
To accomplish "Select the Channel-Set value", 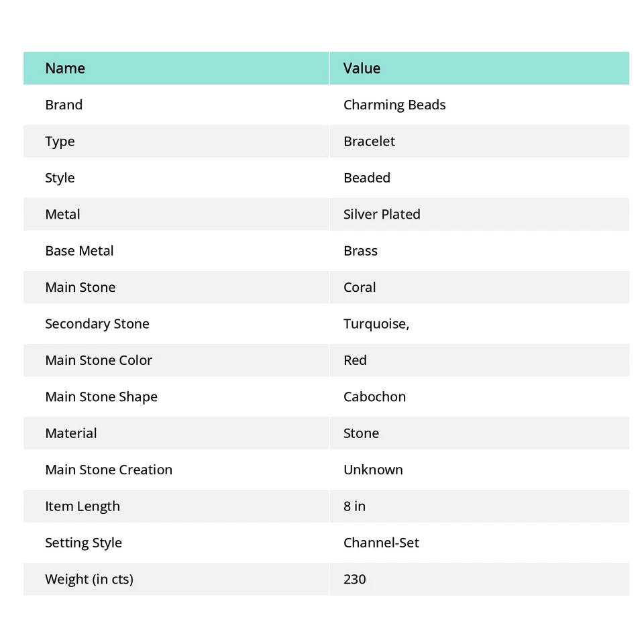I will [x=381, y=543].
